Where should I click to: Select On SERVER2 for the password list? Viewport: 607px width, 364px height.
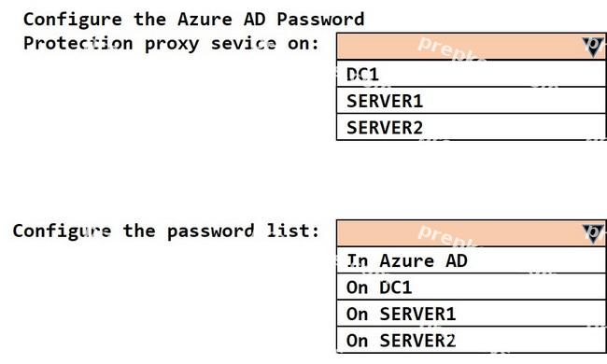click(x=471, y=340)
